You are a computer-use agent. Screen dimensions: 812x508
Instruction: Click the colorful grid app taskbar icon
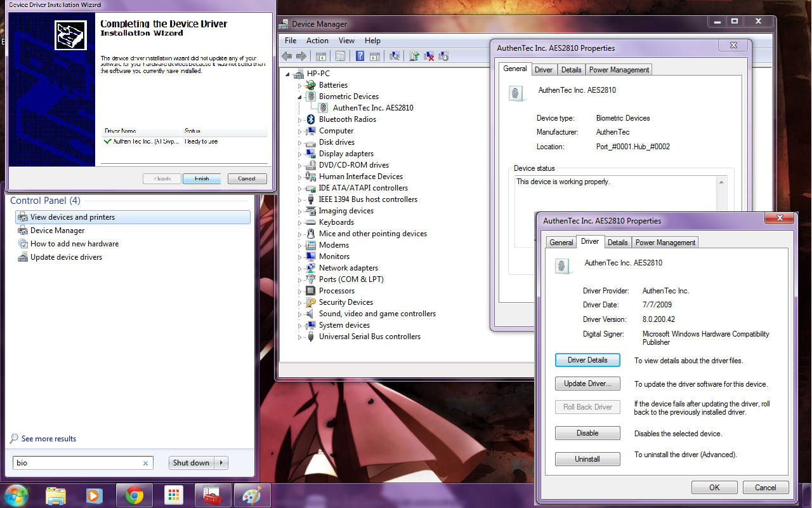tap(173, 495)
